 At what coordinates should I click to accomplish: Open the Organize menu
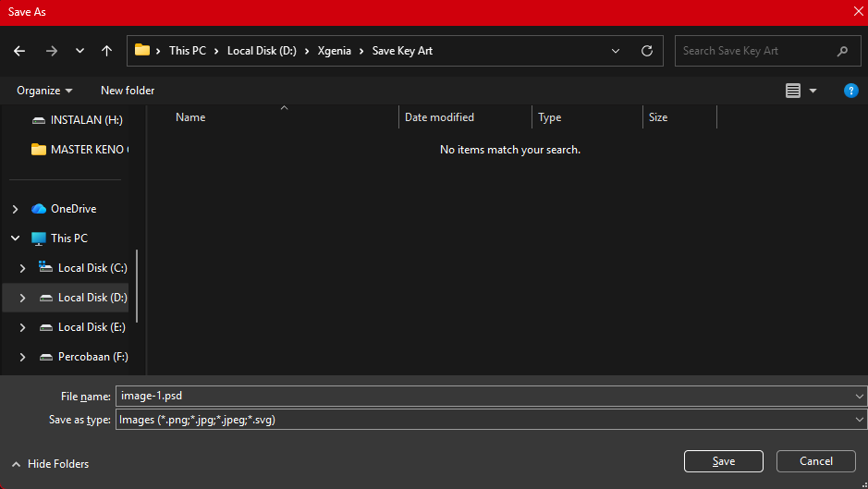44,91
